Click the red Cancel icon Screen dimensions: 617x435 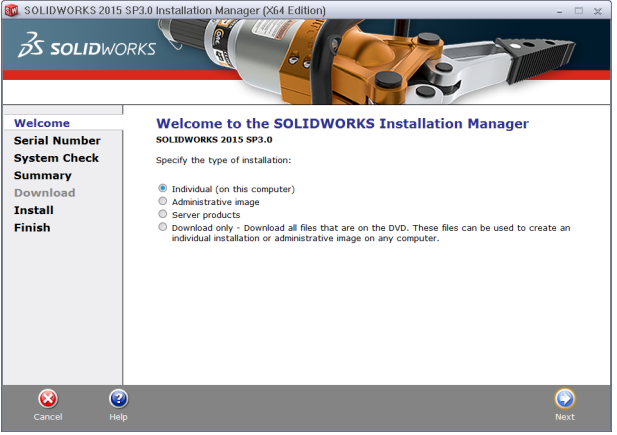48,401
